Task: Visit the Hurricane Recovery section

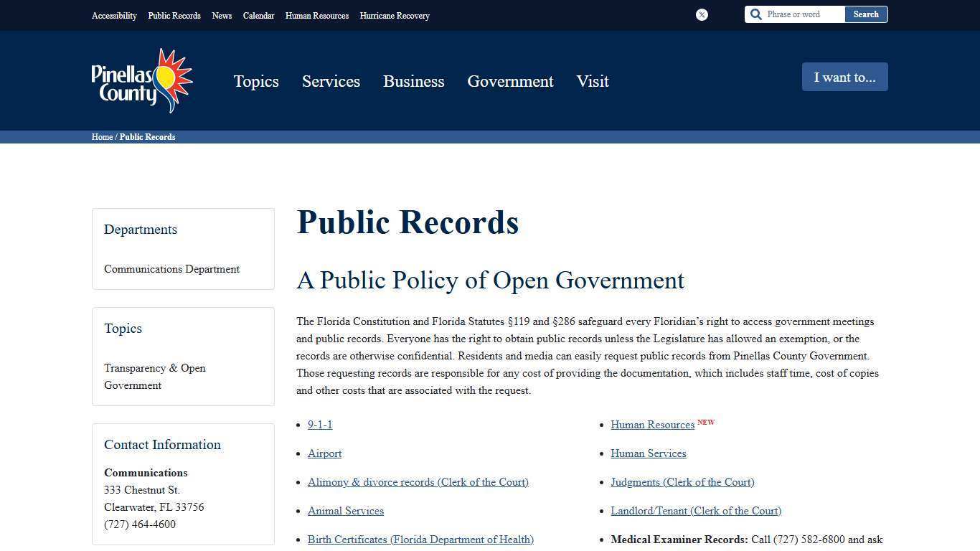Action: click(395, 15)
